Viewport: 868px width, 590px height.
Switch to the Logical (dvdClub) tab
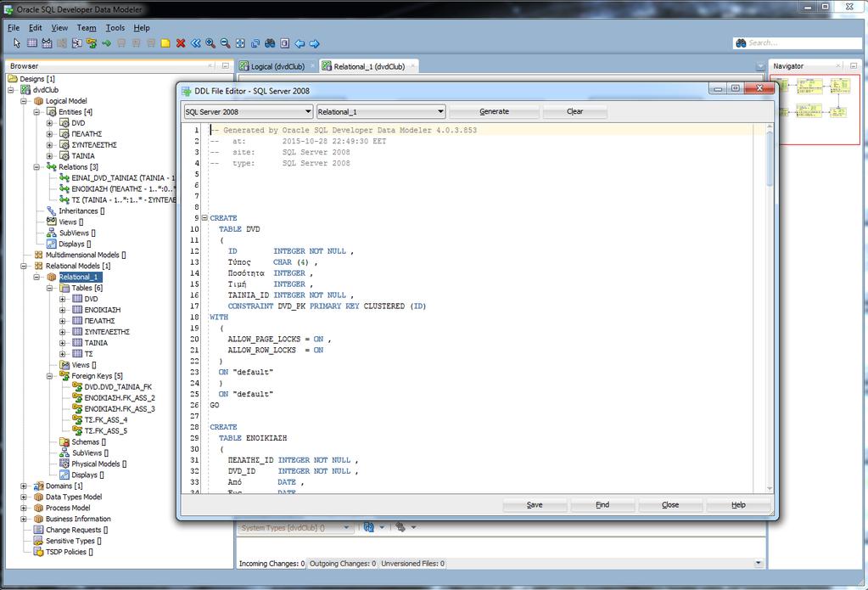[x=277, y=66]
